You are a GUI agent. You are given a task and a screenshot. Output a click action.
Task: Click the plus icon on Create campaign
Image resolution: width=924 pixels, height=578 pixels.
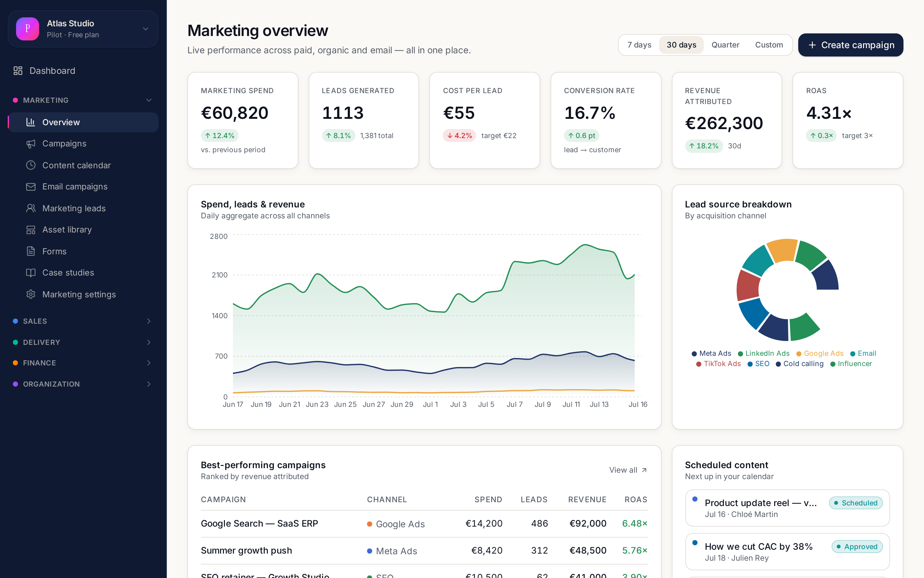click(x=812, y=45)
